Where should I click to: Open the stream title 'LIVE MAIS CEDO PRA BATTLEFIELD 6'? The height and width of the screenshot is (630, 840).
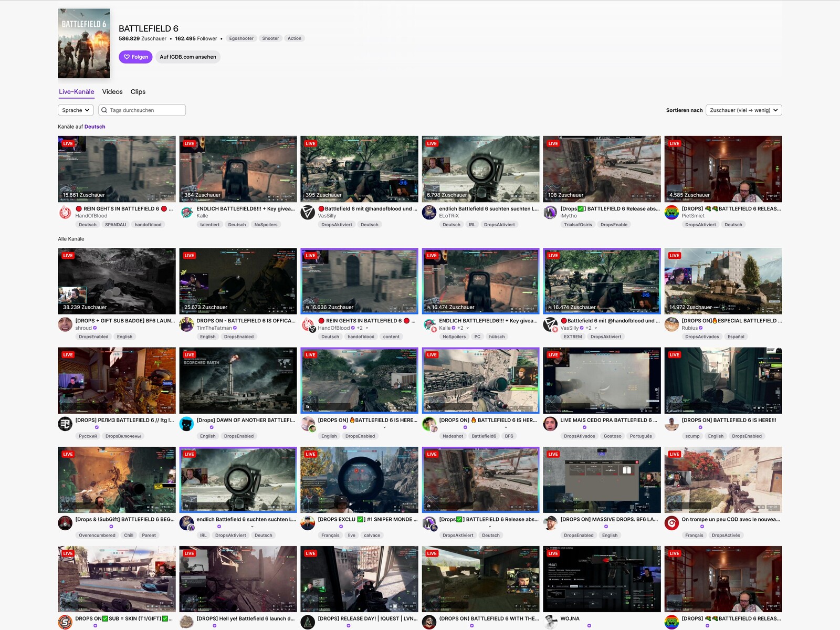(609, 421)
